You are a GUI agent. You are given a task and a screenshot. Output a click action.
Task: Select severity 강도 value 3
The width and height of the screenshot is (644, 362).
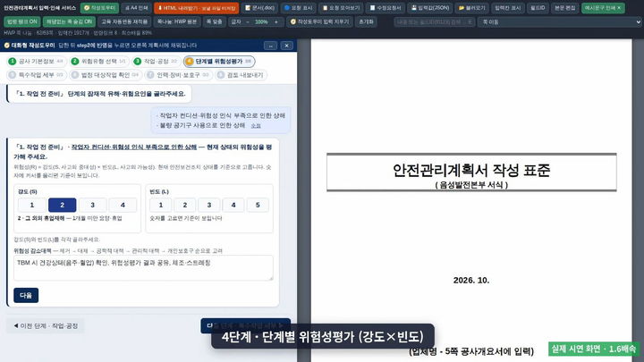click(92, 205)
